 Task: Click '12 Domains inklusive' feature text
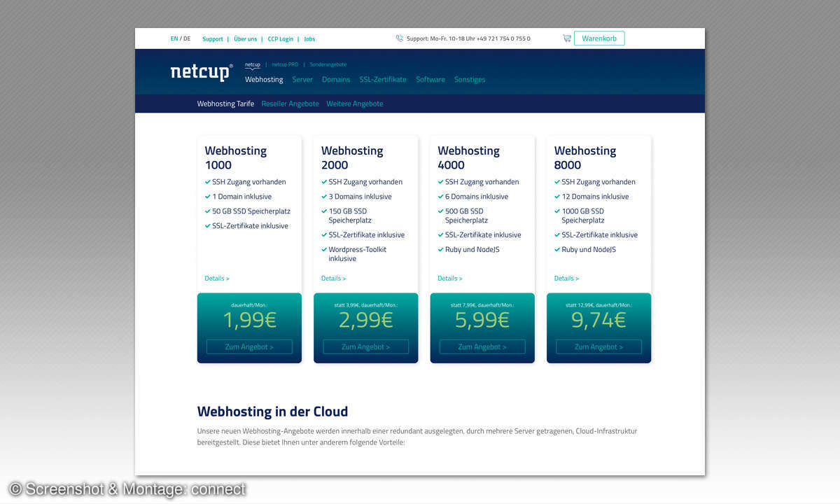point(595,197)
